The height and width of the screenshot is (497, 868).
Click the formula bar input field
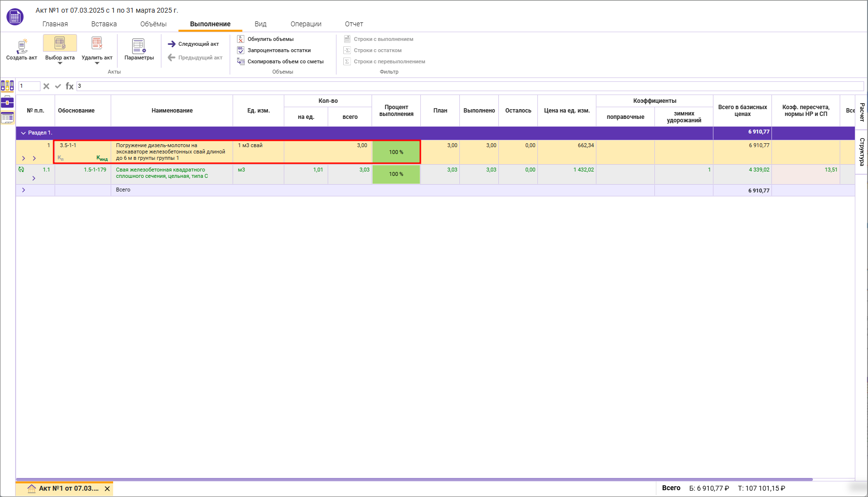pos(468,86)
